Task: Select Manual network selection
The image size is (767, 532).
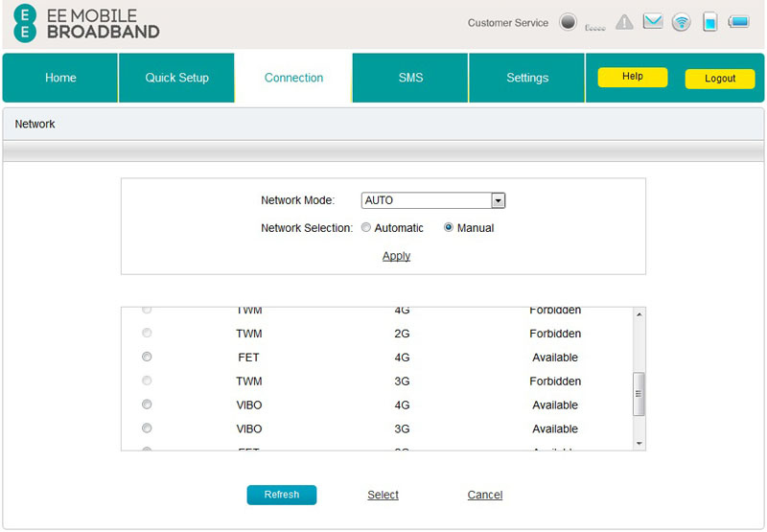Action: (x=448, y=227)
